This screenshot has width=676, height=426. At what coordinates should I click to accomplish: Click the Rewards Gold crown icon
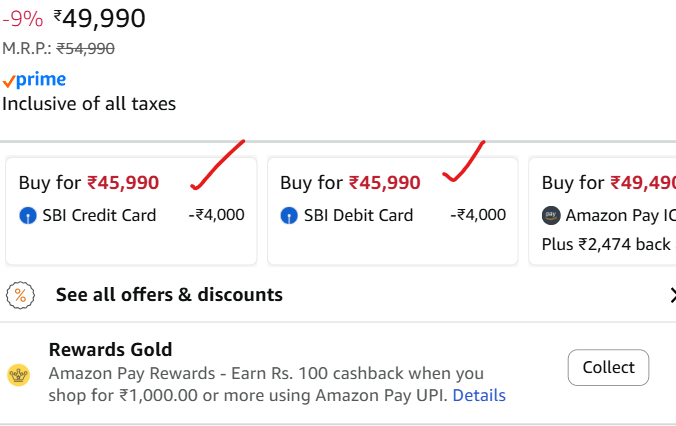pos(17,373)
